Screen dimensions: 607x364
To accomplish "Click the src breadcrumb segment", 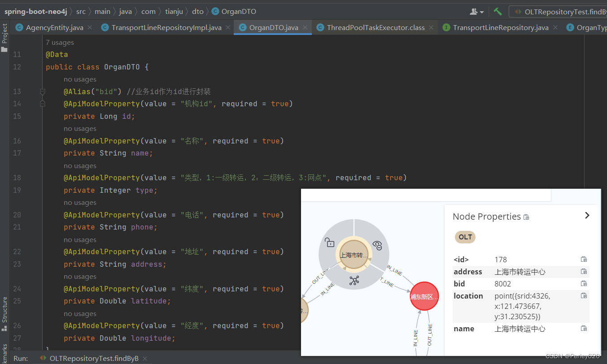I will (81, 12).
